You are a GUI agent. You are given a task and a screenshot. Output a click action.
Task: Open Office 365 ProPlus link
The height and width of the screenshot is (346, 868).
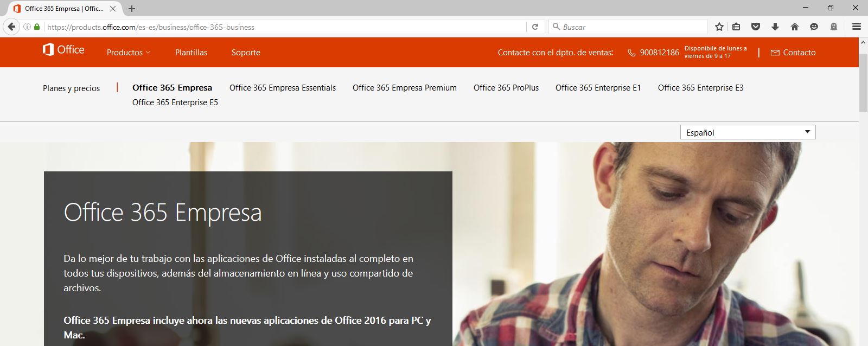point(506,87)
